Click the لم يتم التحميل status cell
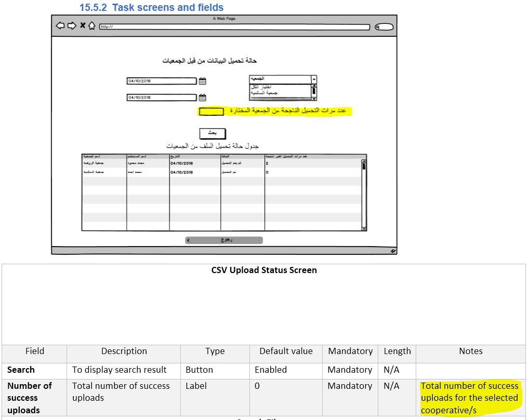Image resolution: width=529 pixels, height=420 pixels. tap(243, 163)
